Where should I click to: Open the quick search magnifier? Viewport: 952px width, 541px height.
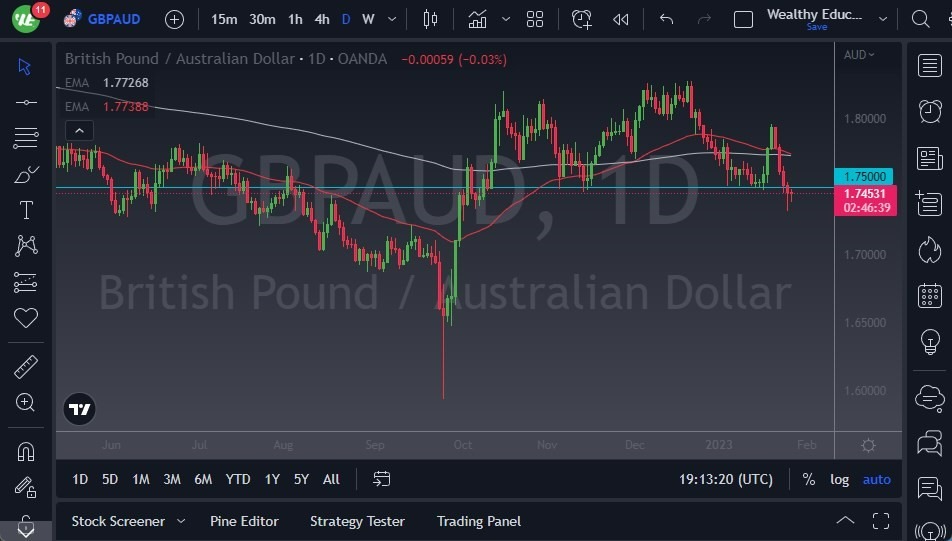point(920,19)
